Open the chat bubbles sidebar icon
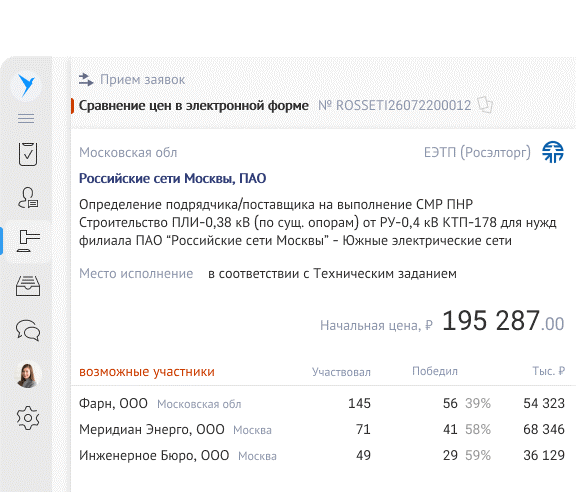Viewport: 576px width, 492px height. [28, 330]
